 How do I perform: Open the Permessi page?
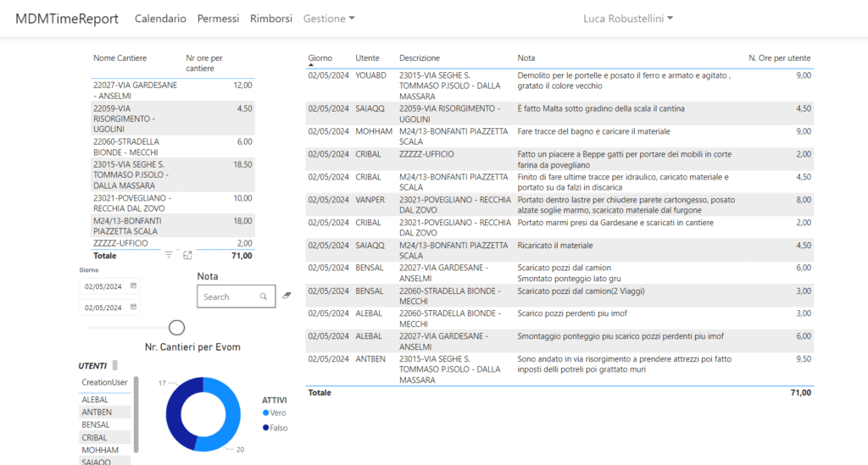click(218, 19)
